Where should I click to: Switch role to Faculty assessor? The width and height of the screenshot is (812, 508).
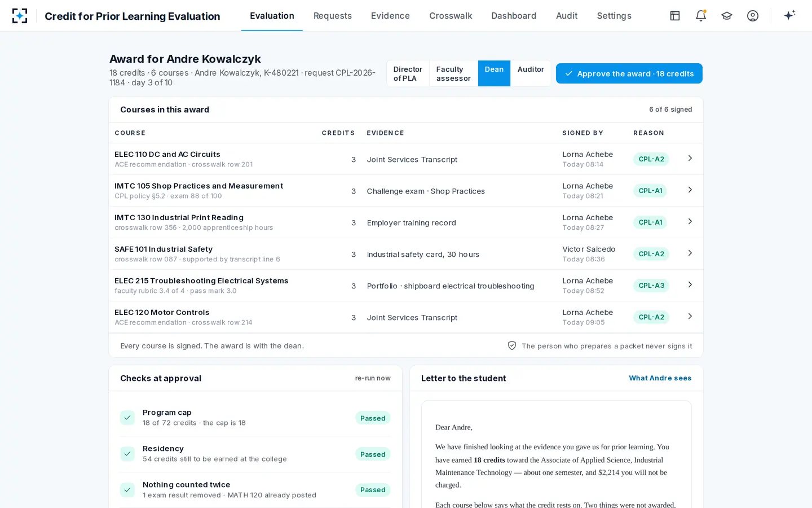click(453, 73)
